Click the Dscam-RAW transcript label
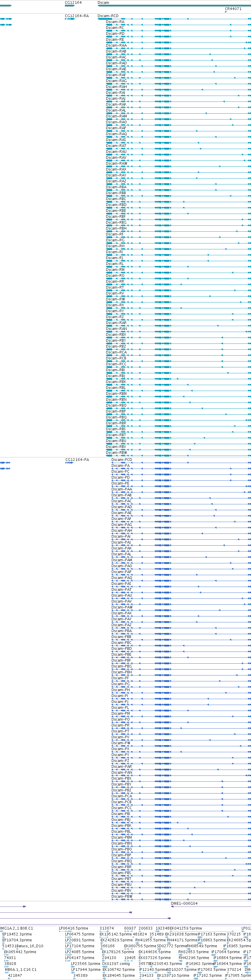The image size is (251, 980). click(117, 163)
